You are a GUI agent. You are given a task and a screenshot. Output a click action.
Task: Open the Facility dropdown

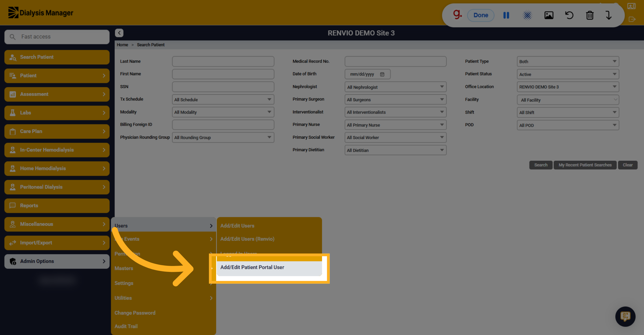568,100
